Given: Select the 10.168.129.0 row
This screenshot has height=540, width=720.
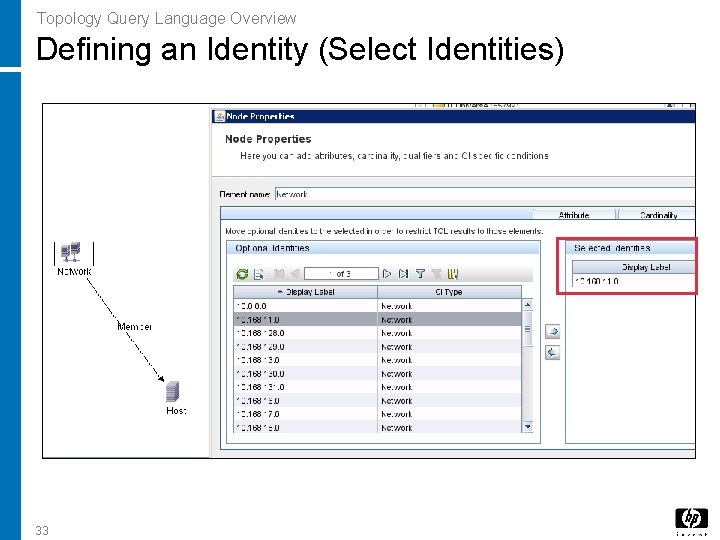Looking at the screenshot, I should [x=377, y=347].
